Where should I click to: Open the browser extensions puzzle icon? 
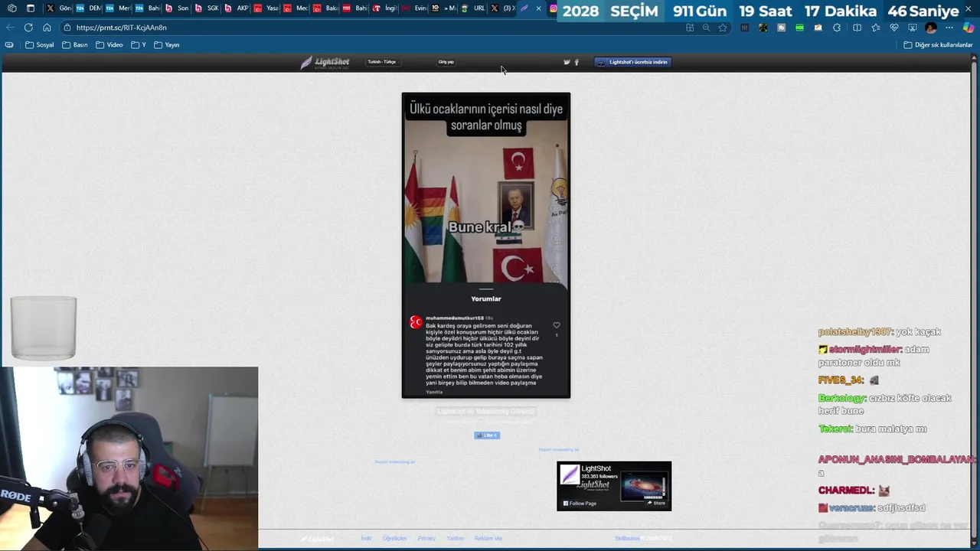pos(837,28)
